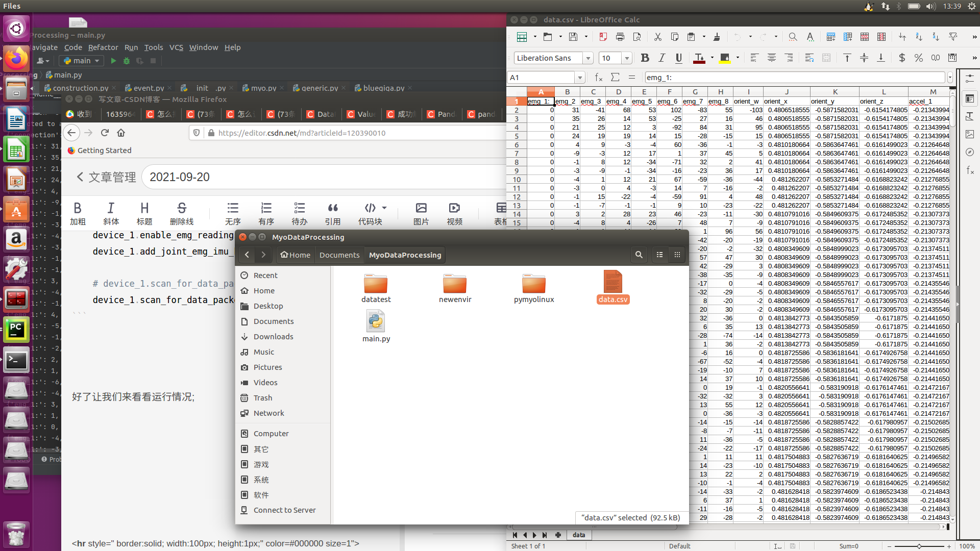980x551 pixels.
Task: Switch to the event.py editor tab
Action: coord(149,88)
